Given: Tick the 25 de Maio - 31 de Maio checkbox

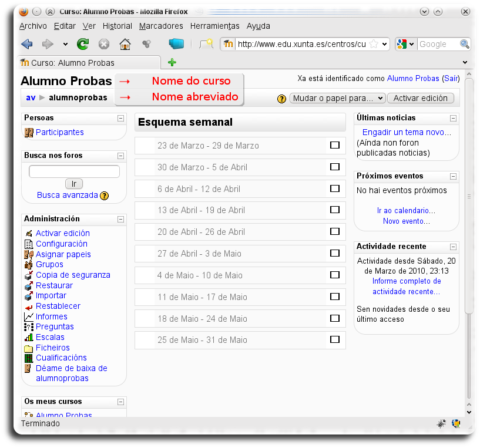Looking at the screenshot, I should (335, 339).
